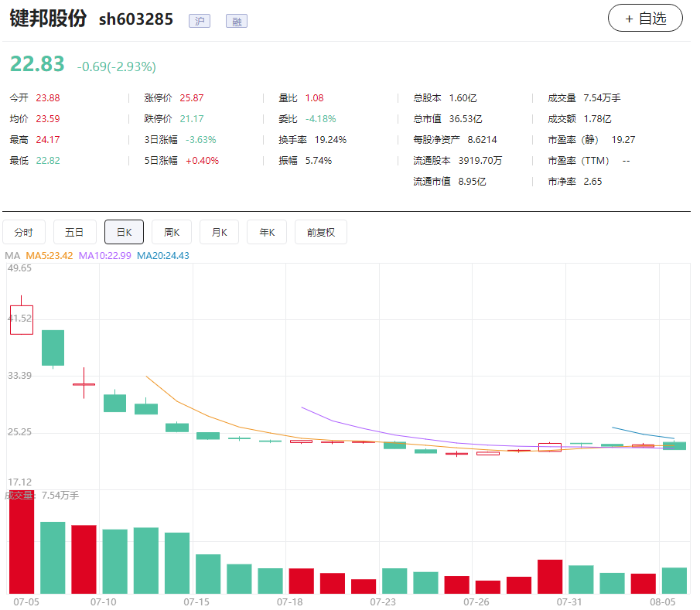Switch to the 分时 chart tab

24,232
